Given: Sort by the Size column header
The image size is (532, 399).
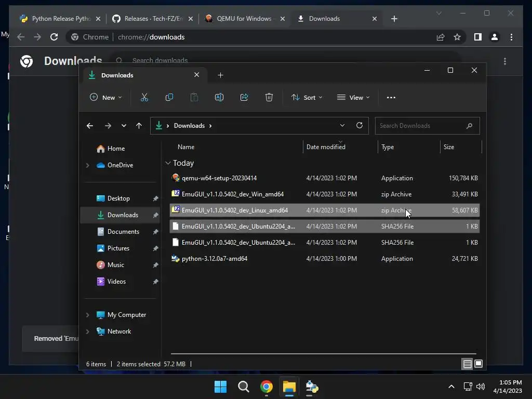Looking at the screenshot, I should click(x=448, y=147).
